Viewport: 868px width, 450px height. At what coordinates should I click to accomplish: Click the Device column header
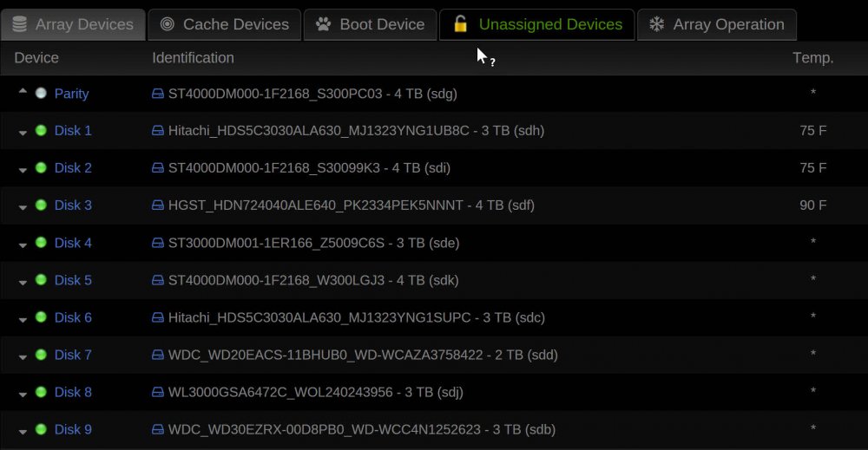click(x=36, y=57)
